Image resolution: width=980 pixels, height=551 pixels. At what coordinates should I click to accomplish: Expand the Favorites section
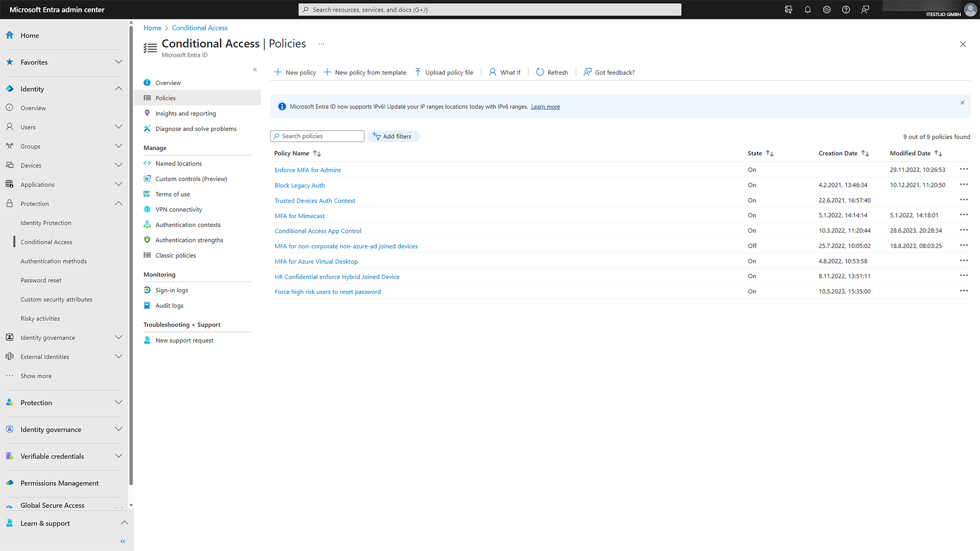tap(119, 62)
